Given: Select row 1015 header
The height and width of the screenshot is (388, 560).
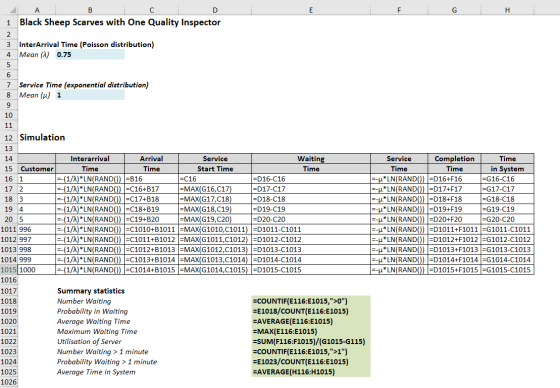Looking at the screenshot, I should coord(9,270).
